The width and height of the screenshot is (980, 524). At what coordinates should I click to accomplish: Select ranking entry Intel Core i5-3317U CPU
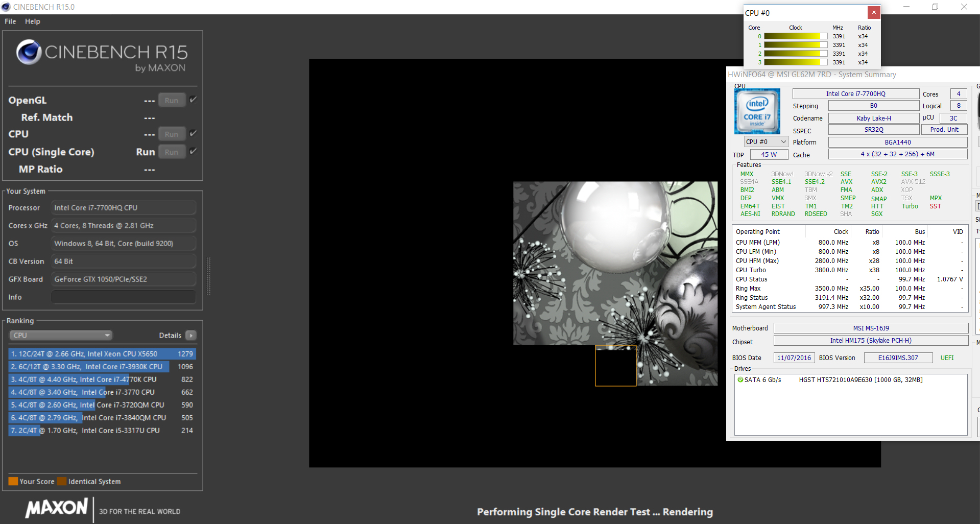pos(102,430)
